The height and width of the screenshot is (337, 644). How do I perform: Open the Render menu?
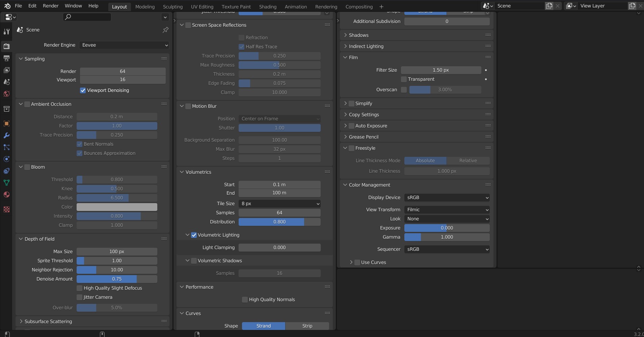[x=51, y=6]
